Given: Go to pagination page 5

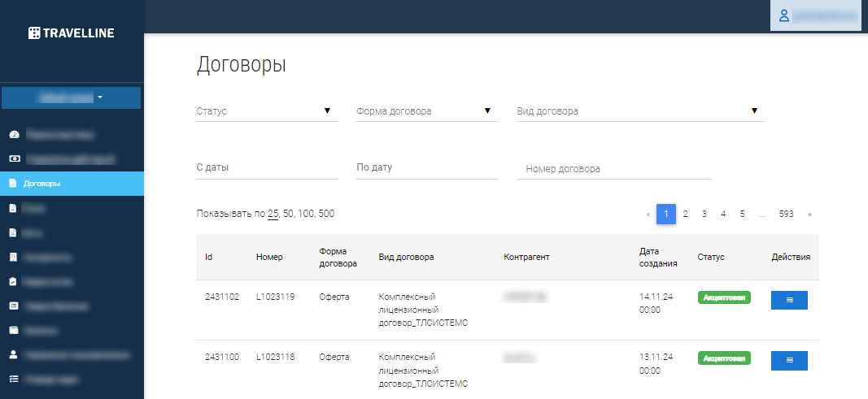Looking at the screenshot, I should (x=742, y=214).
